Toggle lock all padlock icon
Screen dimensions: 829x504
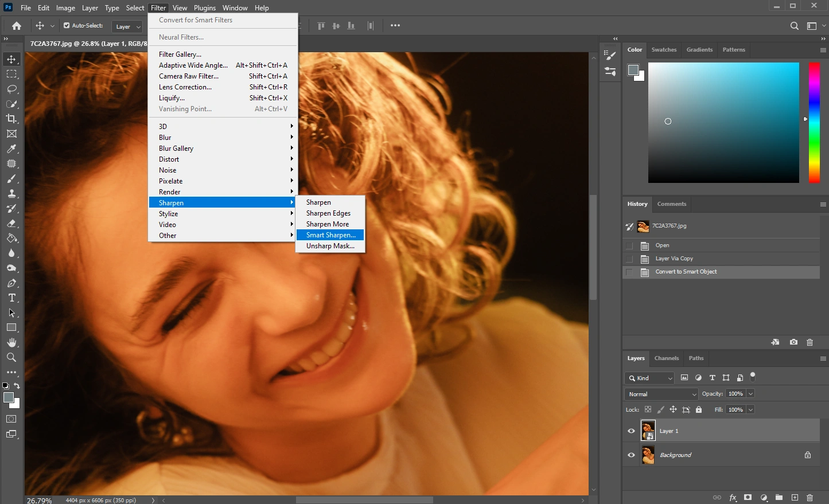tap(699, 410)
